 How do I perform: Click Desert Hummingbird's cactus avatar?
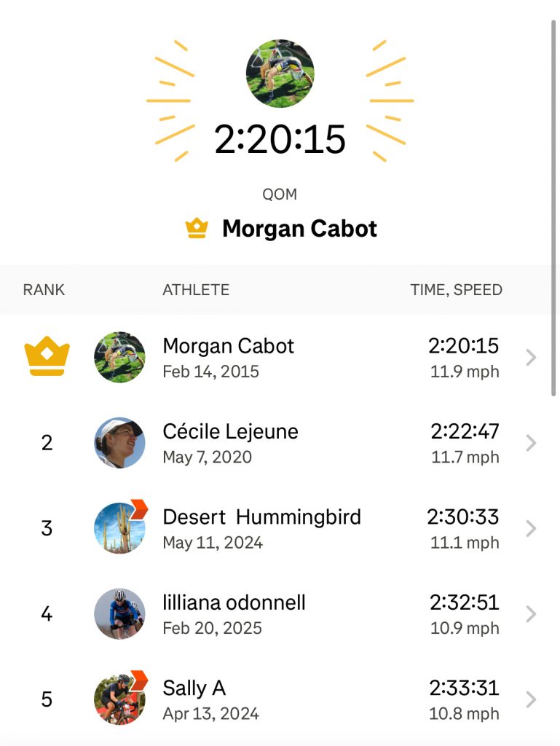[x=119, y=528]
